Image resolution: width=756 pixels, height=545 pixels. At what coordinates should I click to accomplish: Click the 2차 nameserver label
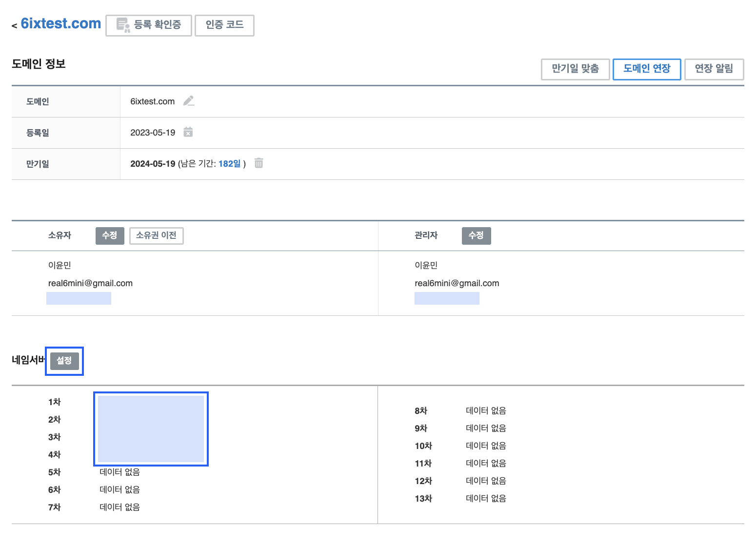54,419
